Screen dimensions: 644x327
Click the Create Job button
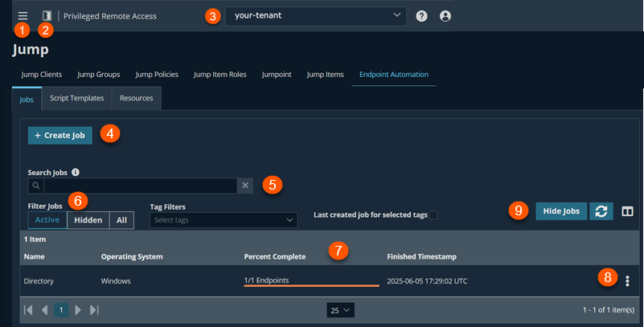click(60, 136)
